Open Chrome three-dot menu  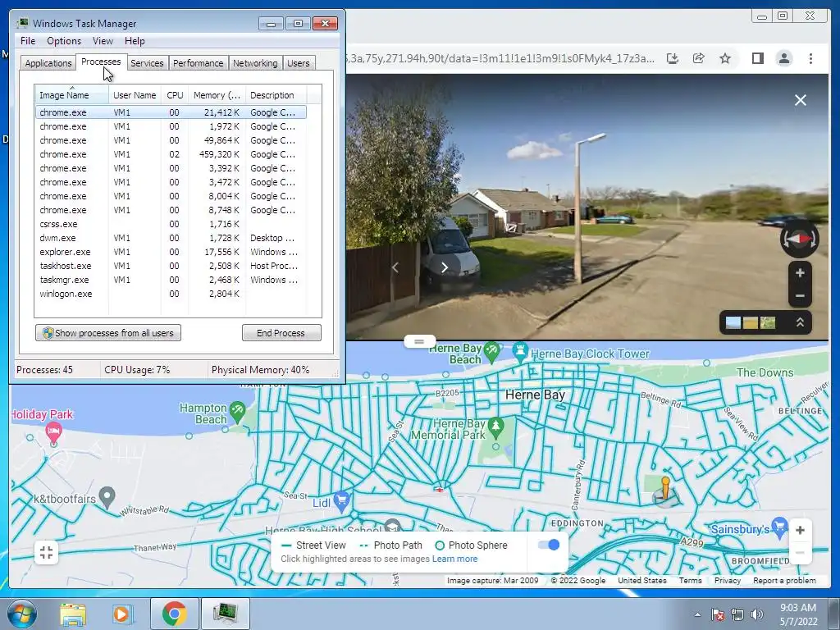point(810,58)
